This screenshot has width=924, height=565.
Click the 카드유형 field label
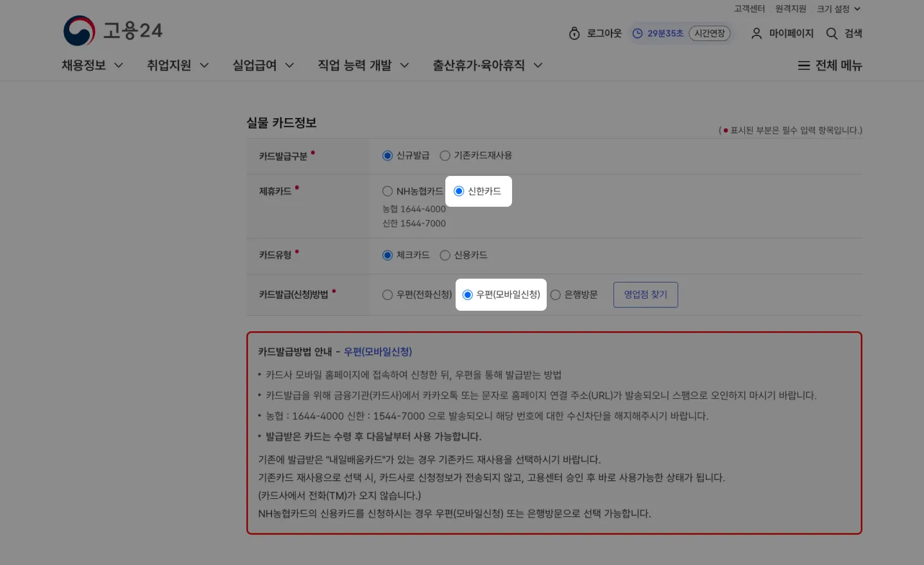coord(275,255)
